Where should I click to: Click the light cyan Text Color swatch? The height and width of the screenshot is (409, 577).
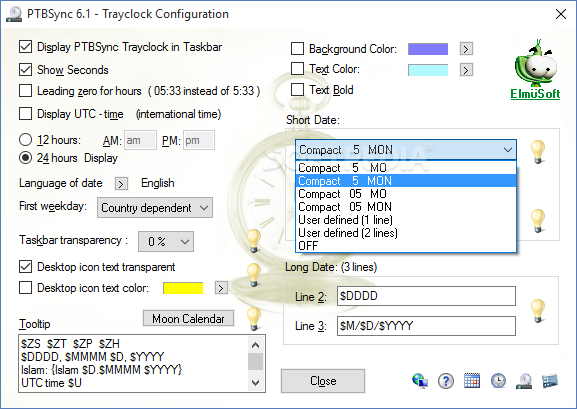coord(428,70)
